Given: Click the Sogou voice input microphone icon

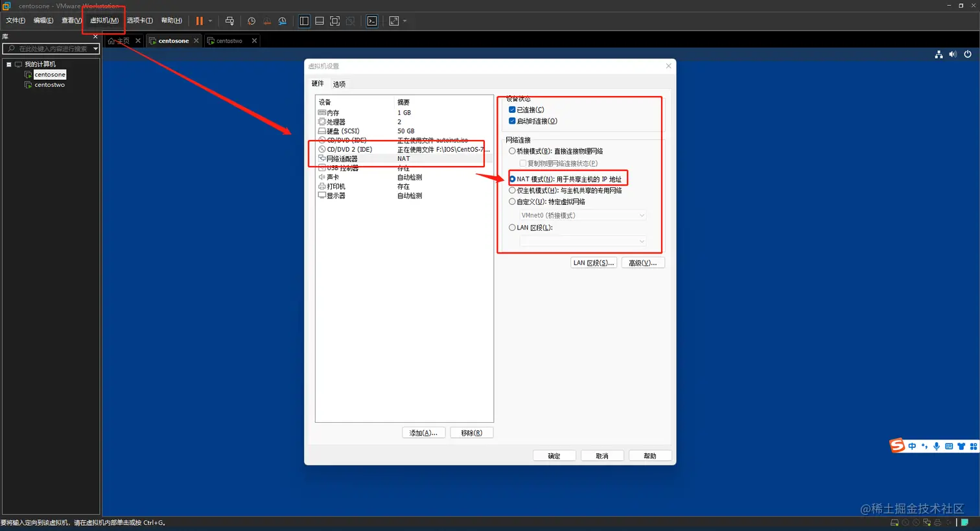Looking at the screenshot, I should [x=937, y=446].
